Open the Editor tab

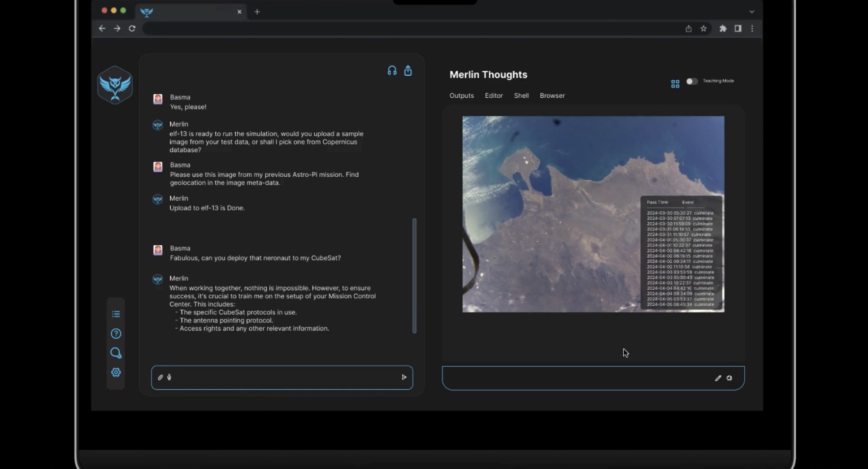pos(493,95)
